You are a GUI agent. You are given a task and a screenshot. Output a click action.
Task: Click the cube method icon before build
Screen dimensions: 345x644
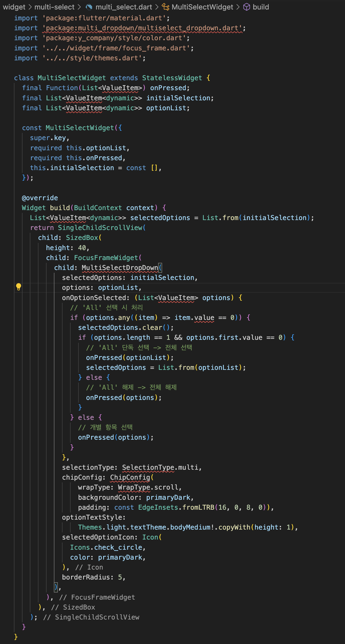[246, 7]
